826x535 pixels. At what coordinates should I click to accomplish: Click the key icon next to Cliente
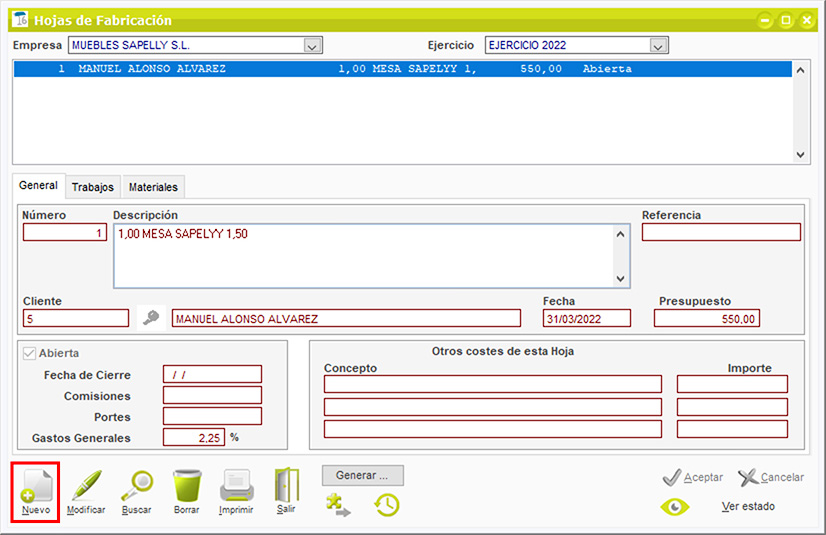click(x=150, y=318)
